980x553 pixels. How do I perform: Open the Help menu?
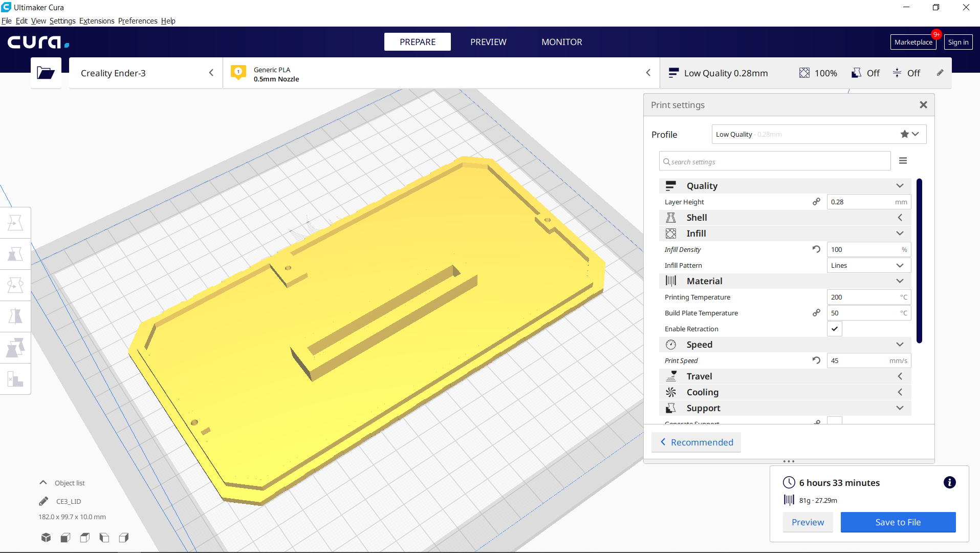[168, 21]
